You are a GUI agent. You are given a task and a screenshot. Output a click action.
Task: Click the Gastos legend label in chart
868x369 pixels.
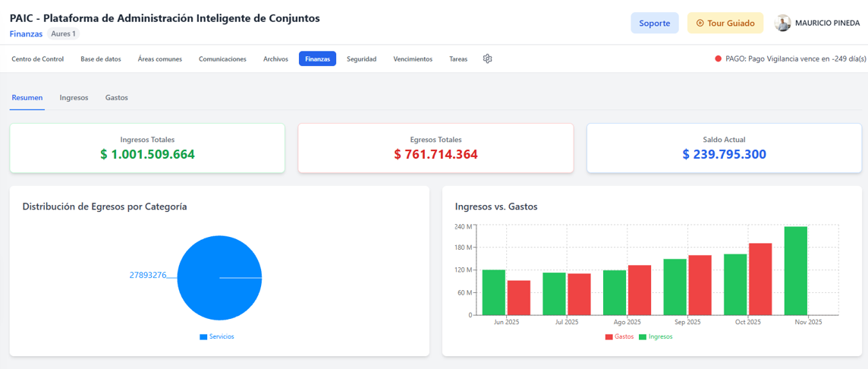tap(625, 337)
